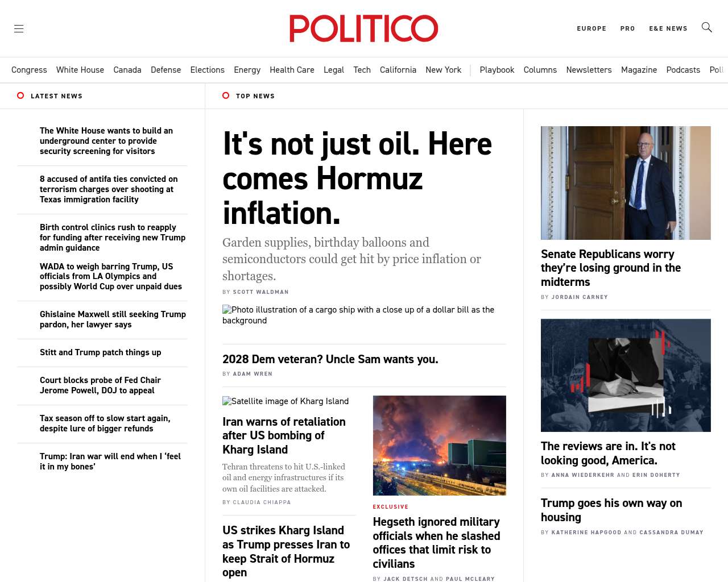Read the White House underground center story
The width and height of the screenshot is (728, 582).
(106, 141)
